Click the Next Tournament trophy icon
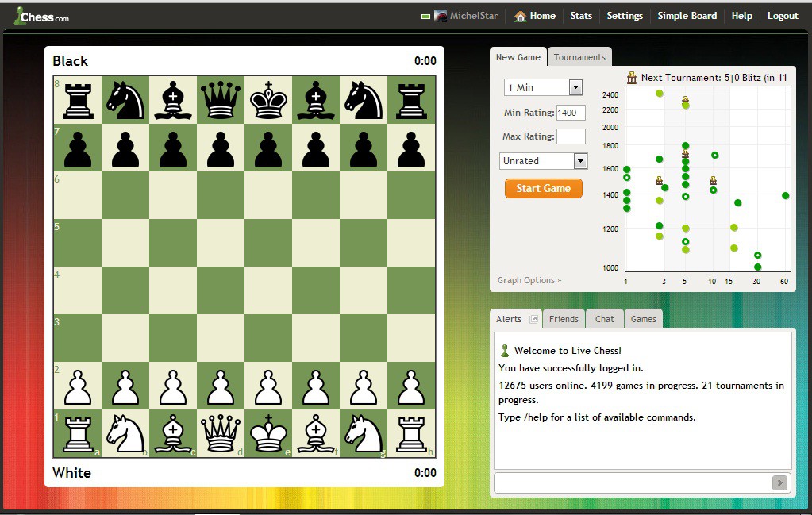The height and width of the screenshot is (515, 812). coord(631,78)
